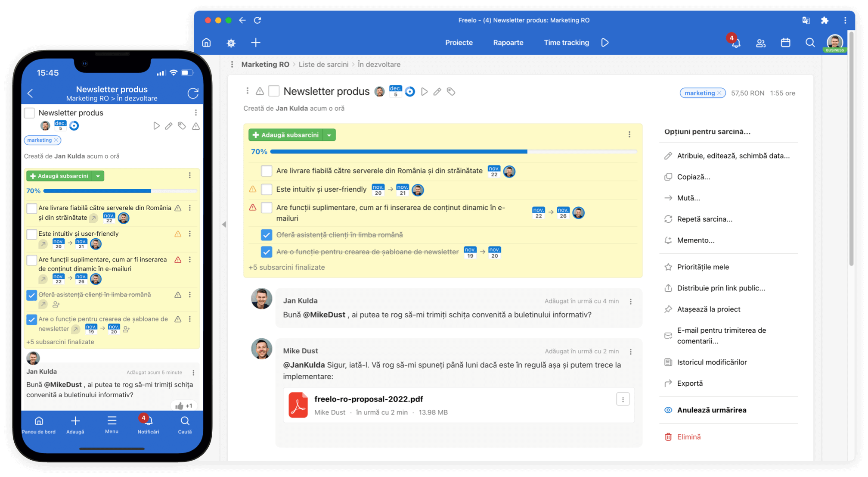The height and width of the screenshot is (477, 868).
Task: Tap Menu in phone bottom bar
Action: [x=112, y=425]
